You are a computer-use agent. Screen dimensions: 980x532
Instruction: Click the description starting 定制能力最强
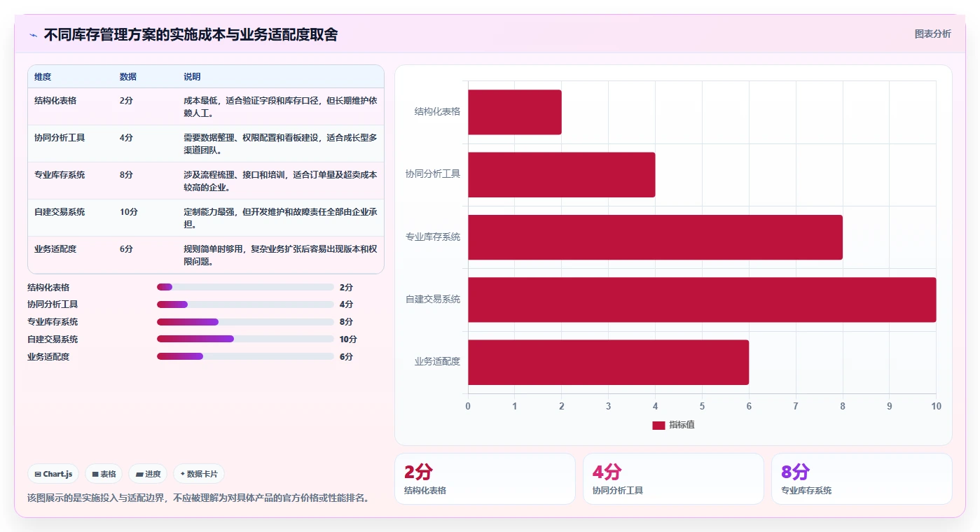click(x=280, y=218)
